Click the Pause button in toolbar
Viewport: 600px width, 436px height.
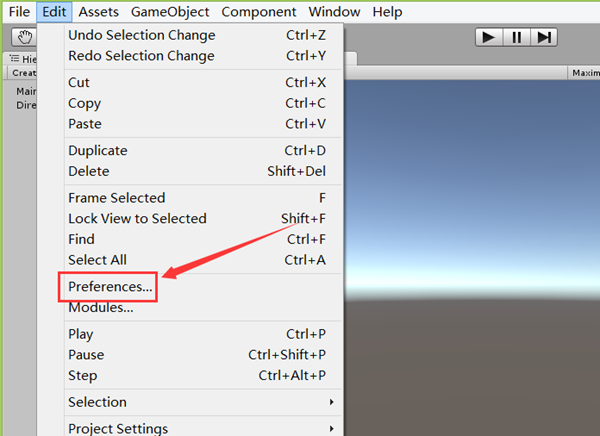[516, 37]
